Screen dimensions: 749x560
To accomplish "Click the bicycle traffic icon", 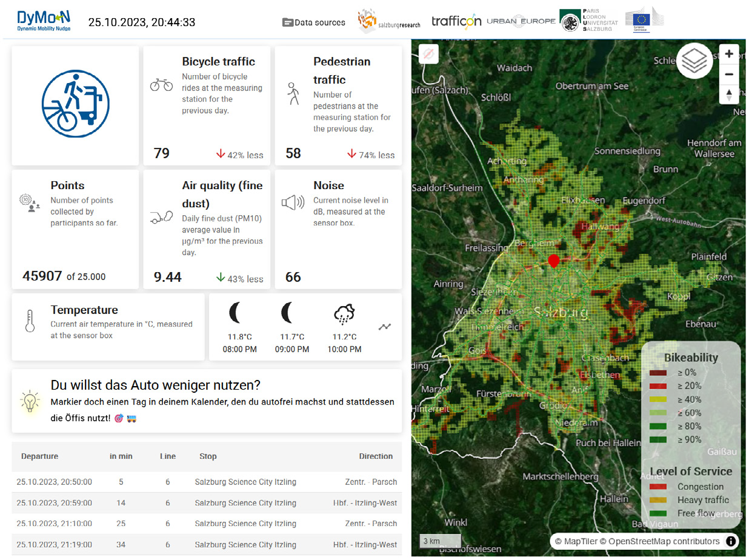I will [161, 85].
